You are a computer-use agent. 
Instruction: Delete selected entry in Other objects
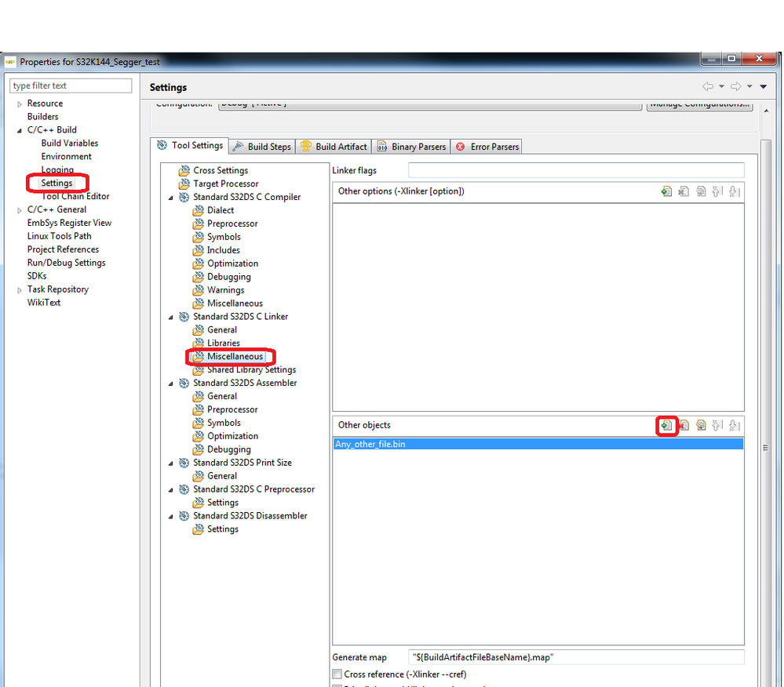coord(684,426)
